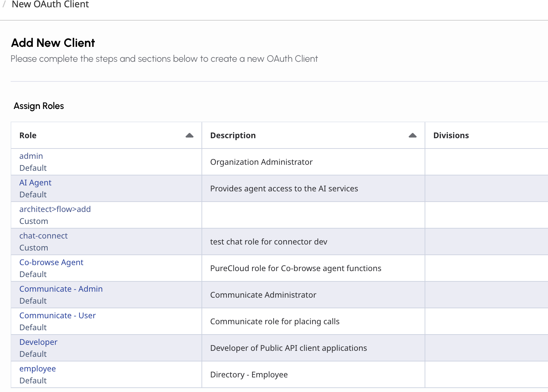This screenshot has width=548, height=392.
Task: Click the Assign Roles section heading
Action: [39, 106]
